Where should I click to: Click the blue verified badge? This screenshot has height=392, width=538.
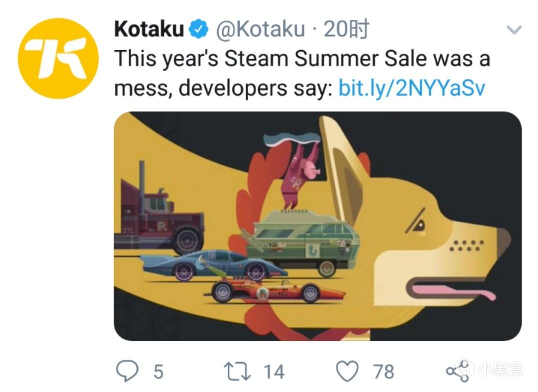[199, 29]
